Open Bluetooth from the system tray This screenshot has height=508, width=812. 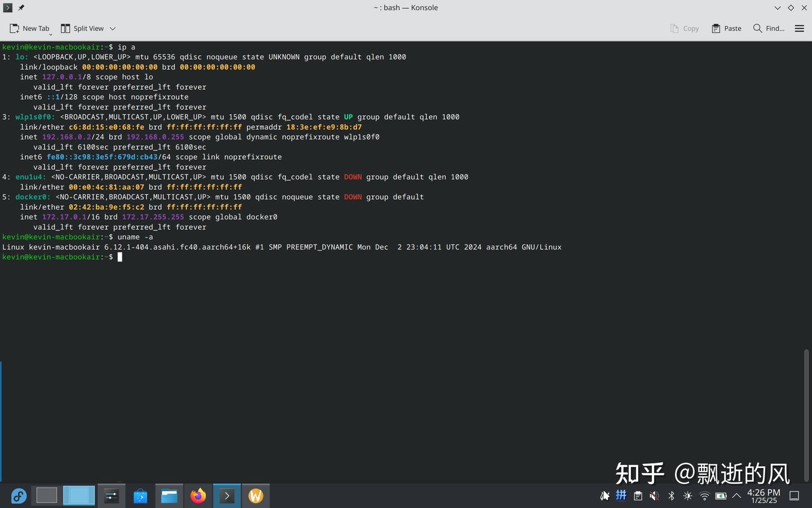click(x=671, y=496)
